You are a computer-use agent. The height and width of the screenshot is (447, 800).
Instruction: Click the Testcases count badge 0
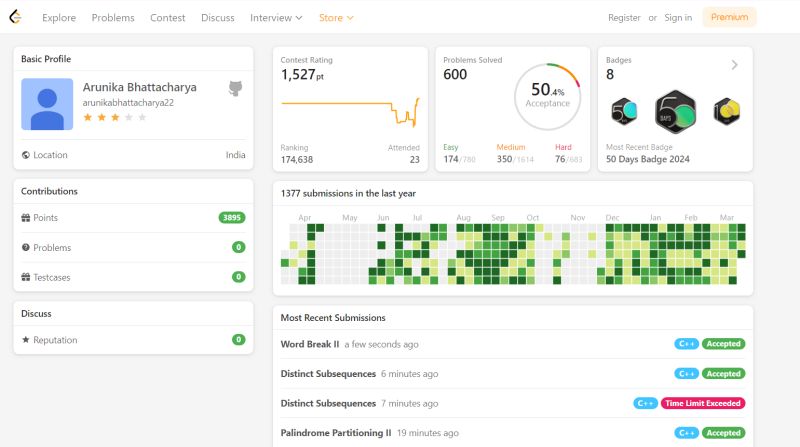[x=238, y=277]
